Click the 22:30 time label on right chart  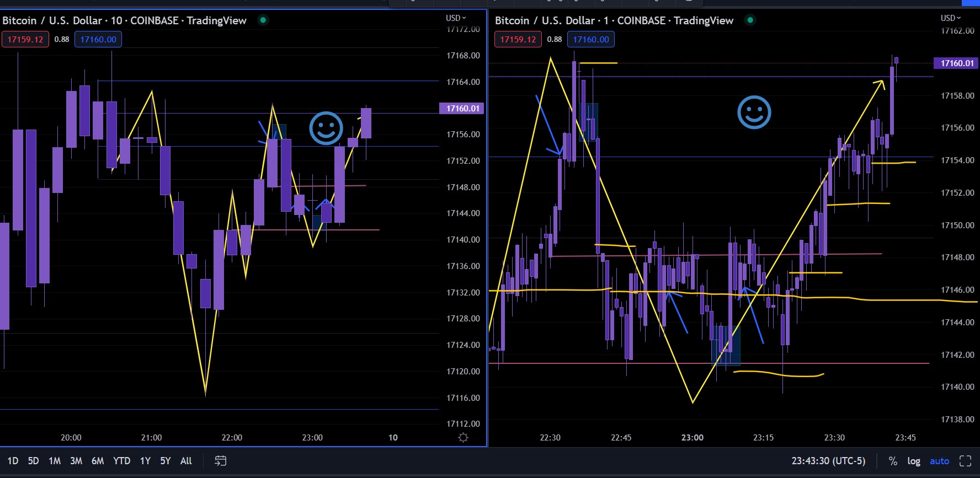point(550,438)
